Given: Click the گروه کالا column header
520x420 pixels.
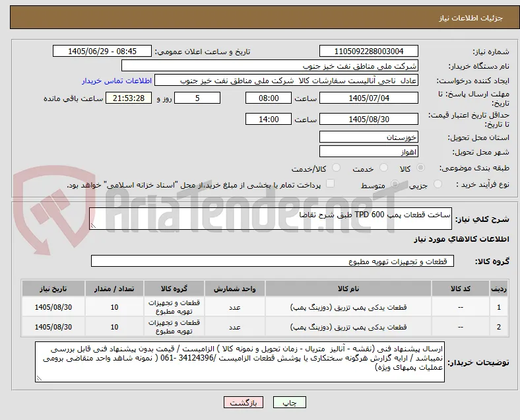Looking at the screenshot, I should point(174,289).
